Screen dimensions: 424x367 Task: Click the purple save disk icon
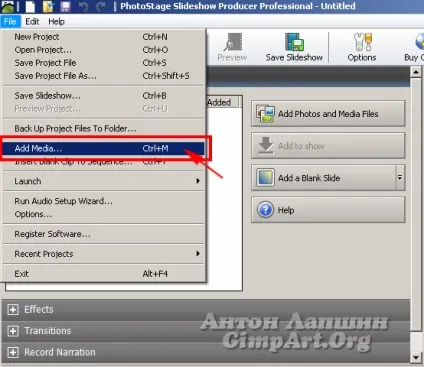(x=65, y=6)
